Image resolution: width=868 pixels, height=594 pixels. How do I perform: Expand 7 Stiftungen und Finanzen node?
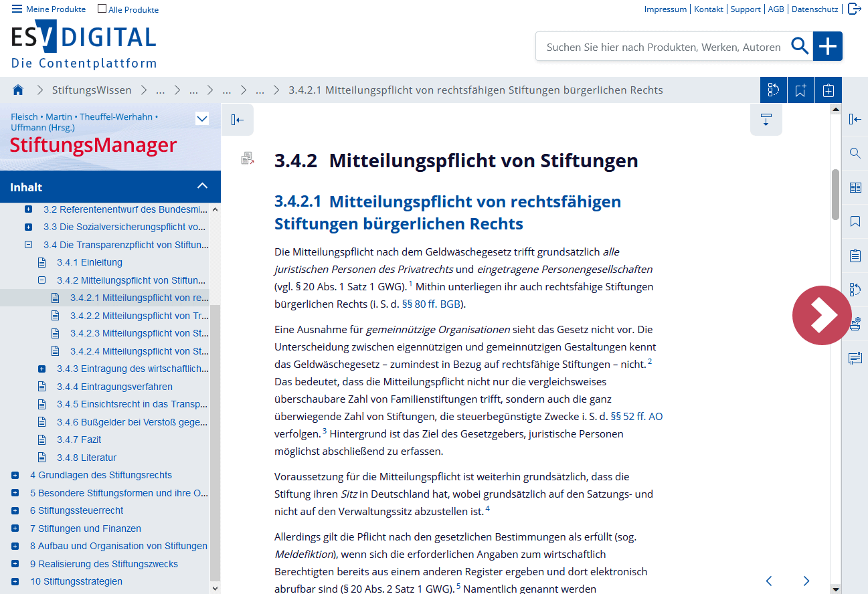15,528
